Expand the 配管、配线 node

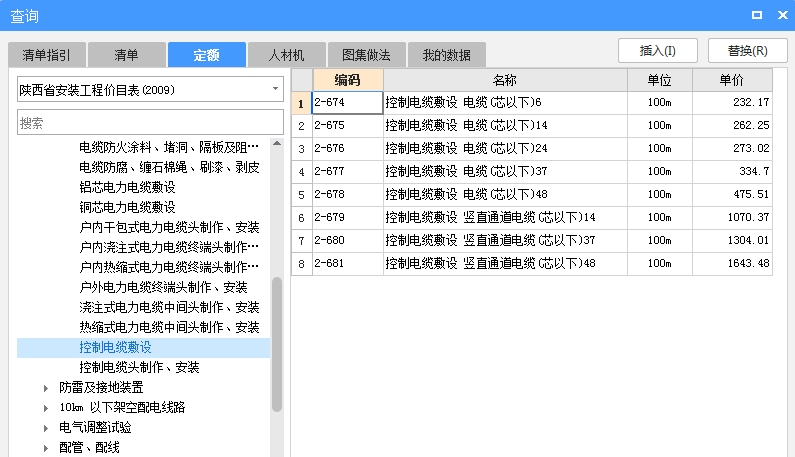[46, 448]
